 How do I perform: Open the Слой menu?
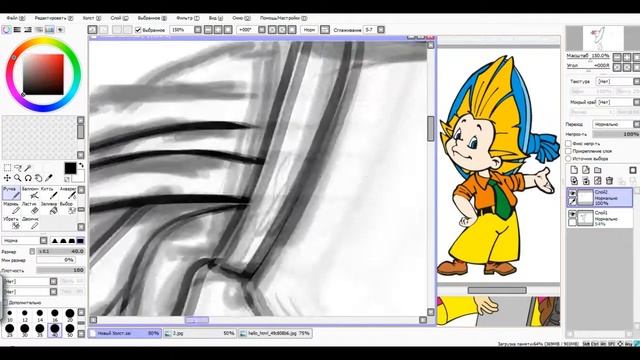coord(119,18)
